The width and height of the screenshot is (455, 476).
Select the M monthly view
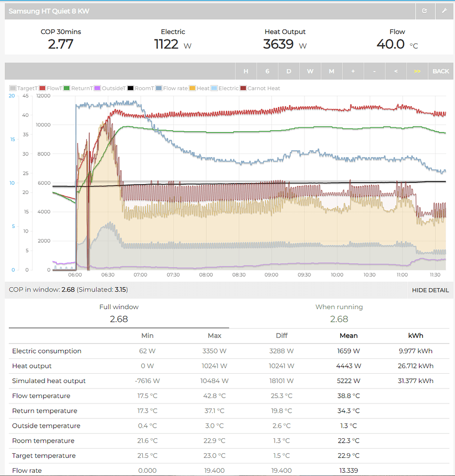pyautogui.click(x=331, y=71)
